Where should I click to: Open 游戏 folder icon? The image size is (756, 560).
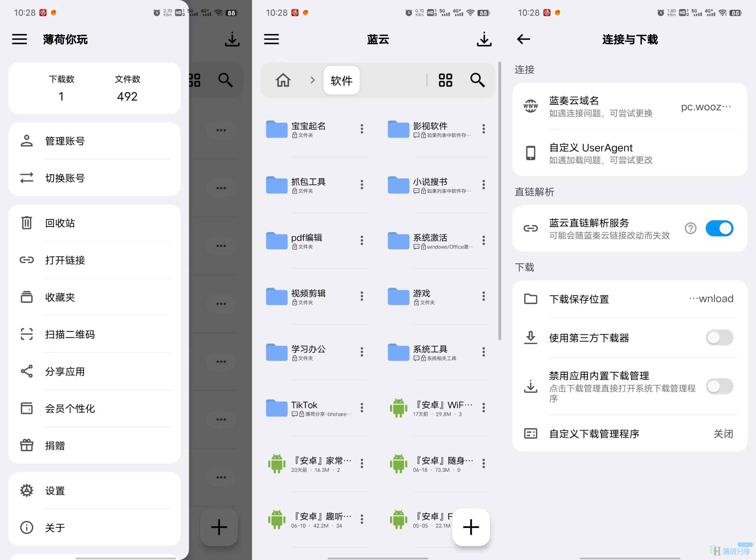pos(398,296)
